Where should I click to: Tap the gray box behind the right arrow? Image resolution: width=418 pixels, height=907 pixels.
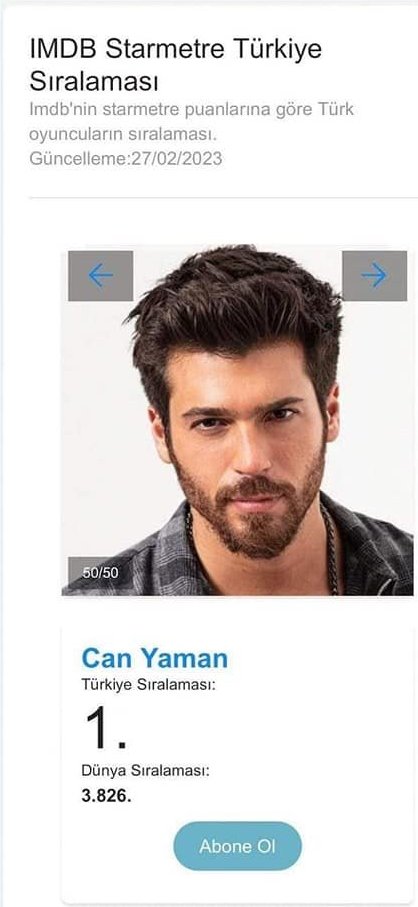[375, 275]
